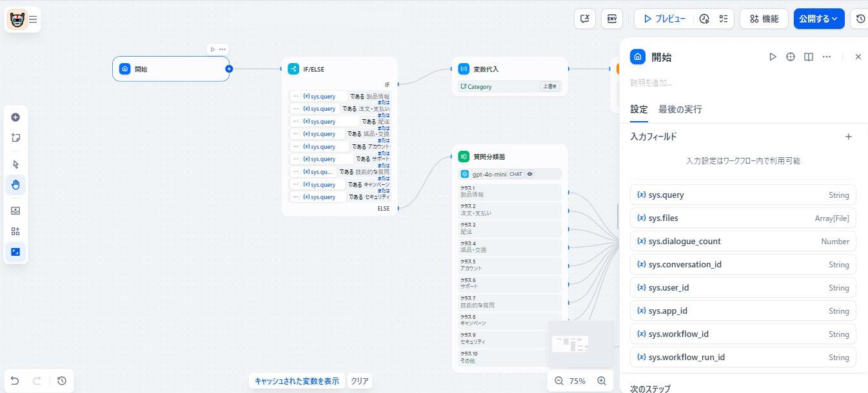Open the run history clock icon beside プレビュー
The height and width of the screenshot is (393, 868).
coord(704,19)
